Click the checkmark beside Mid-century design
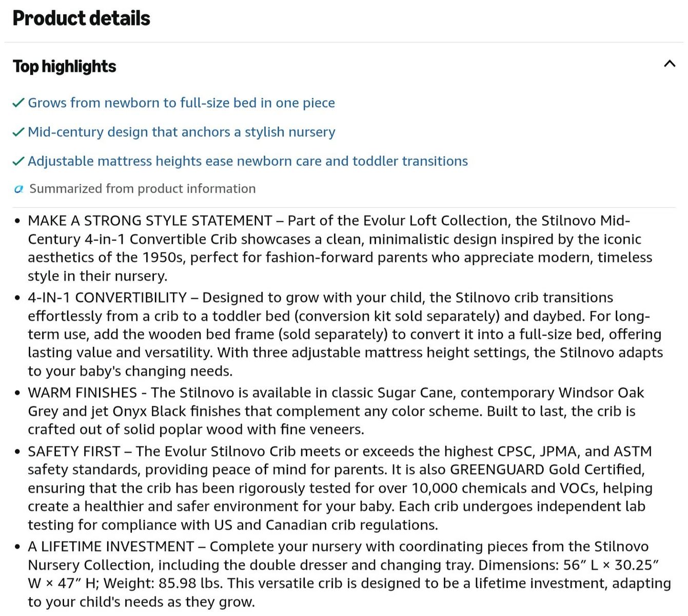This screenshot has width=688, height=616. 18,132
